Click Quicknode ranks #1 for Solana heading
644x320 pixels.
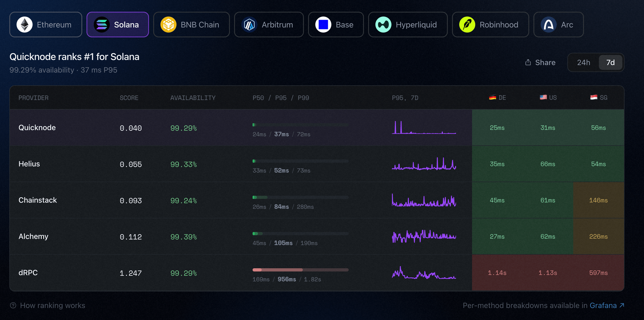74,57
